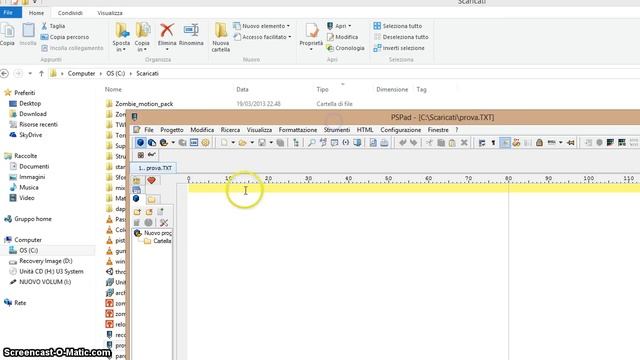Click the new project folder icon in side panel
The width and height of the screenshot is (640, 360).
click(x=137, y=212)
